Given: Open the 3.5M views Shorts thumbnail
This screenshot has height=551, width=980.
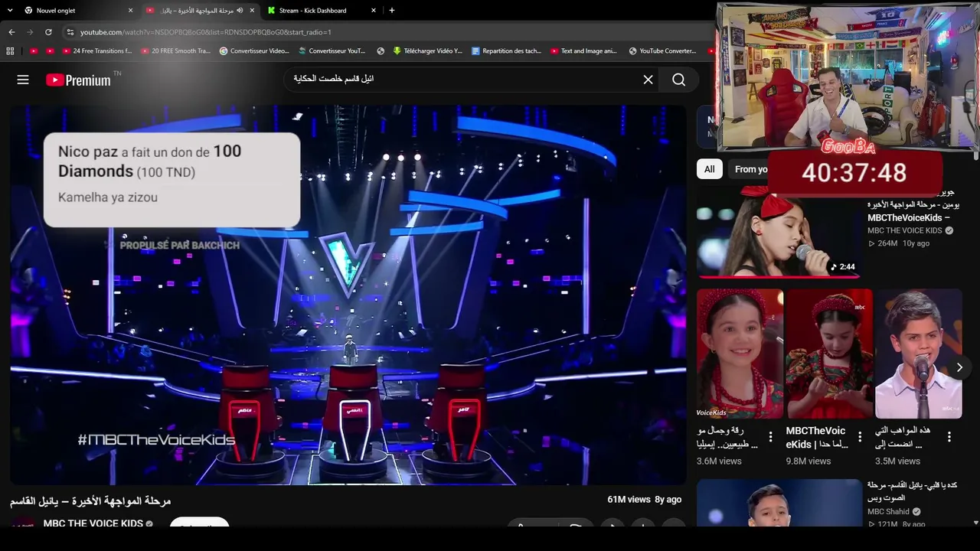Looking at the screenshot, I should point(919,354).
